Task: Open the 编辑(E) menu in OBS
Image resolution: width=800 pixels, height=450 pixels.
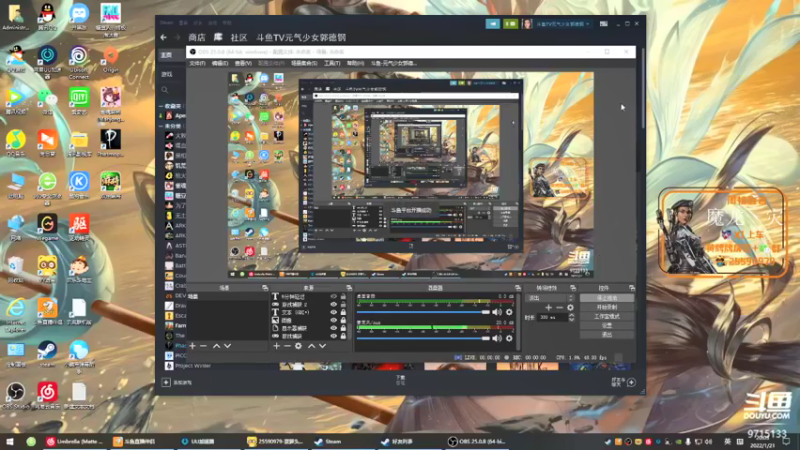Action: [x=220, y=63]
